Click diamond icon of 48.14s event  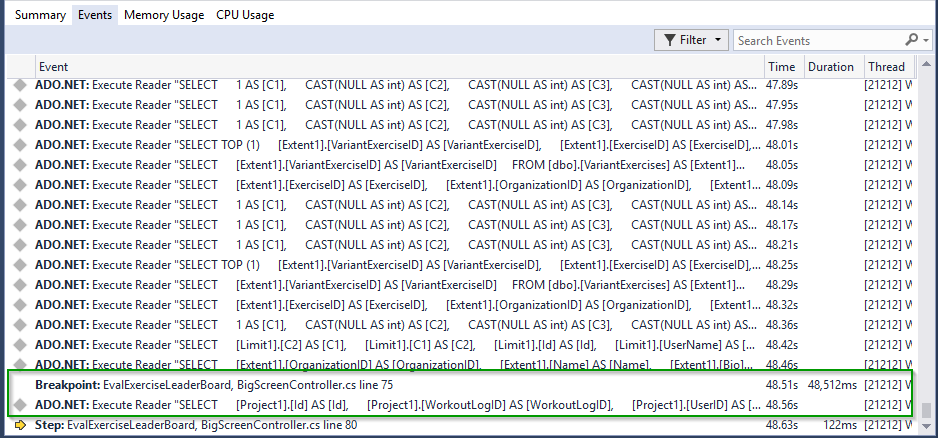click(x=20, y=205)
